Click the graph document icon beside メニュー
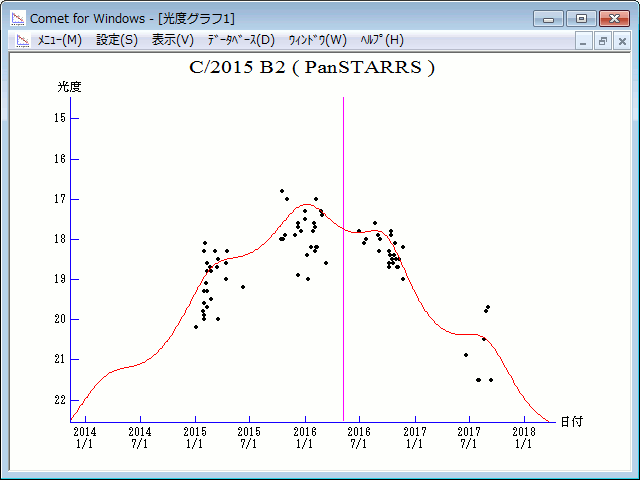Image resolution: width=640 pixels, height=480 pixels. tap(19, 40)
